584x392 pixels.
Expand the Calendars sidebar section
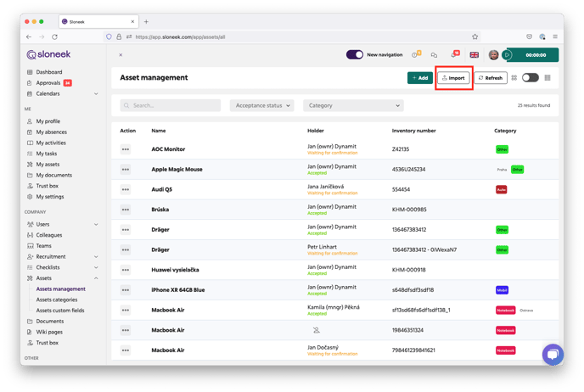[x=96, y=94]
